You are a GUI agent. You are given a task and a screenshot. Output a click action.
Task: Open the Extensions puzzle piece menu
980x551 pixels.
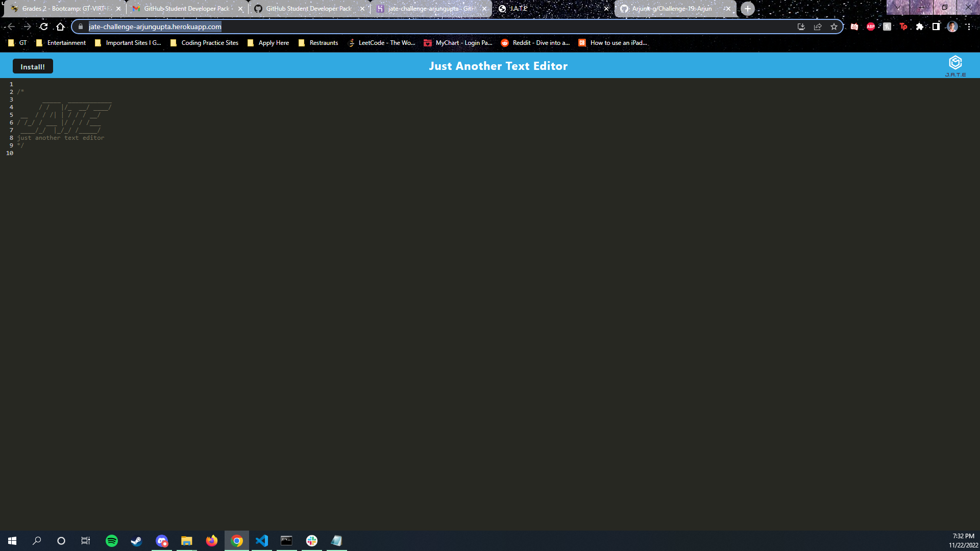920,27
